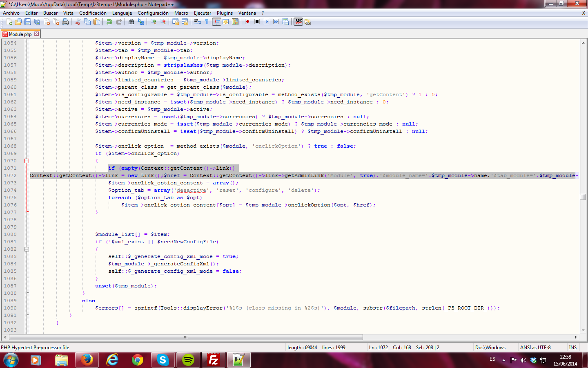Toggle Word wrap in the toolbar

(198, 22)
